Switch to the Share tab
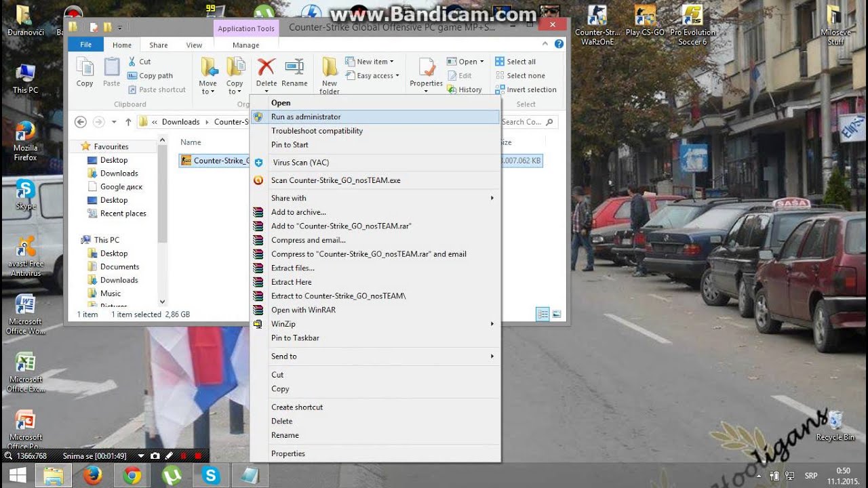The image size is (868, 488). pos(159,45)
